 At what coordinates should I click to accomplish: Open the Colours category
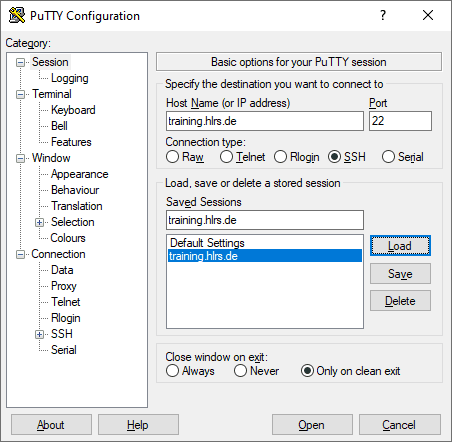[68, 238]
